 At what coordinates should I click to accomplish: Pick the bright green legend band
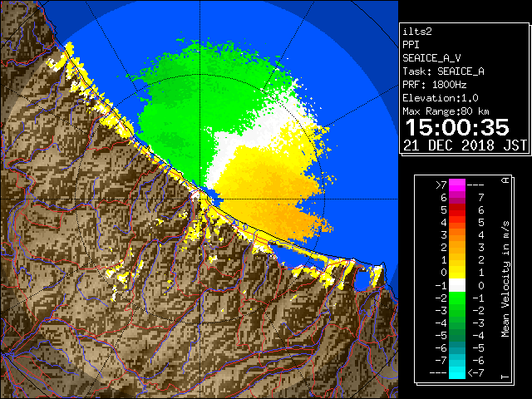pos(457,298)
